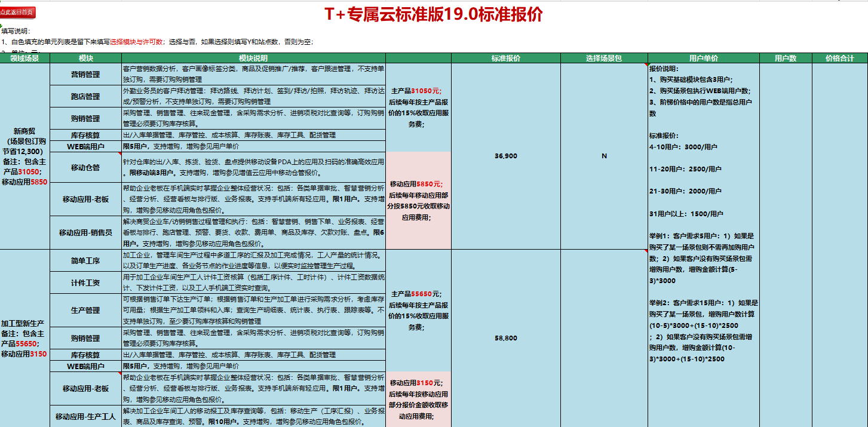Click the 生产管理 module cell
Screen dimensions: 868x427
[x=85, y=310]
